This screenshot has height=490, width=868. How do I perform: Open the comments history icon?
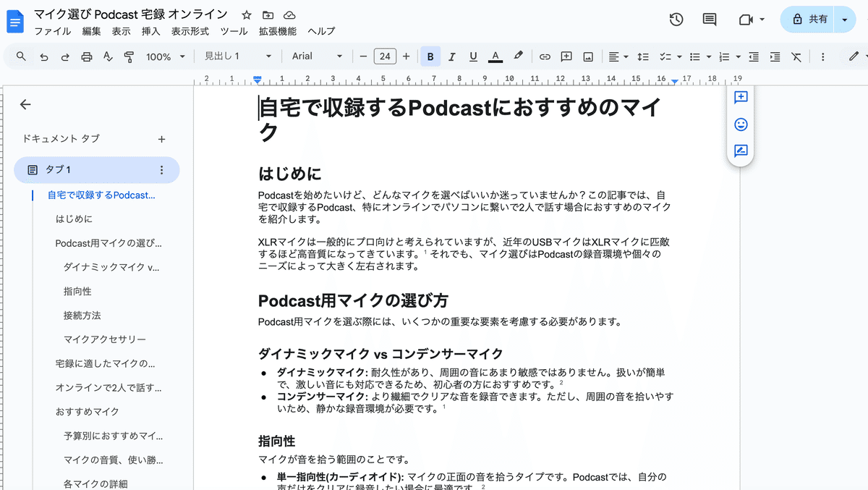pos(710,20)
